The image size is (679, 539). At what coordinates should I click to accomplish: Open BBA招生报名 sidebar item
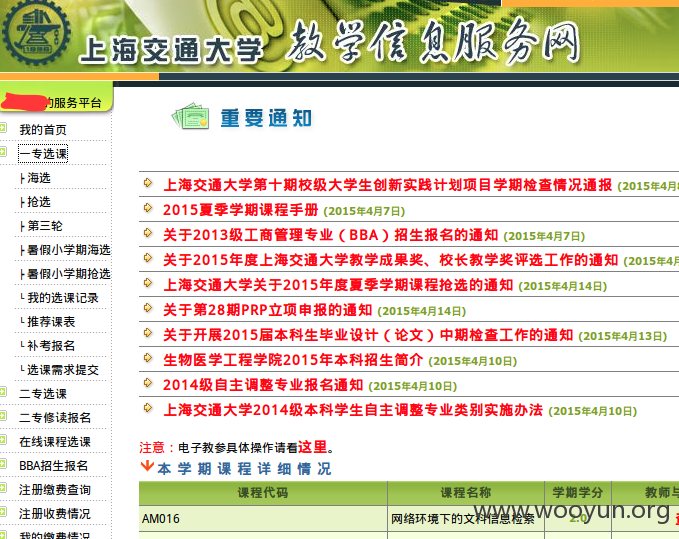54,466
